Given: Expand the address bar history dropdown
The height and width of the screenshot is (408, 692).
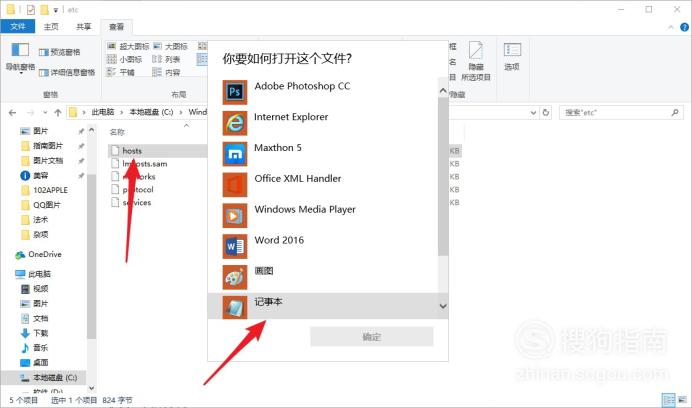Looking at the screenshot, I should (x=533, y=113).
